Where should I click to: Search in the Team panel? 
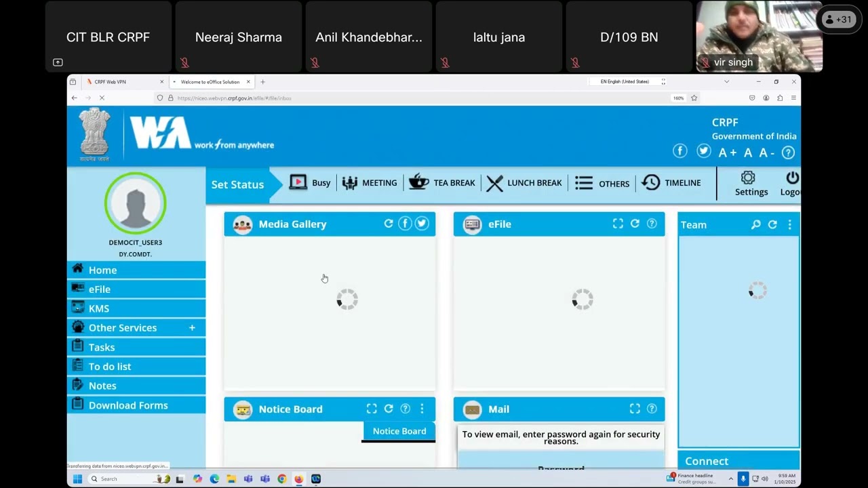[756, 224]
